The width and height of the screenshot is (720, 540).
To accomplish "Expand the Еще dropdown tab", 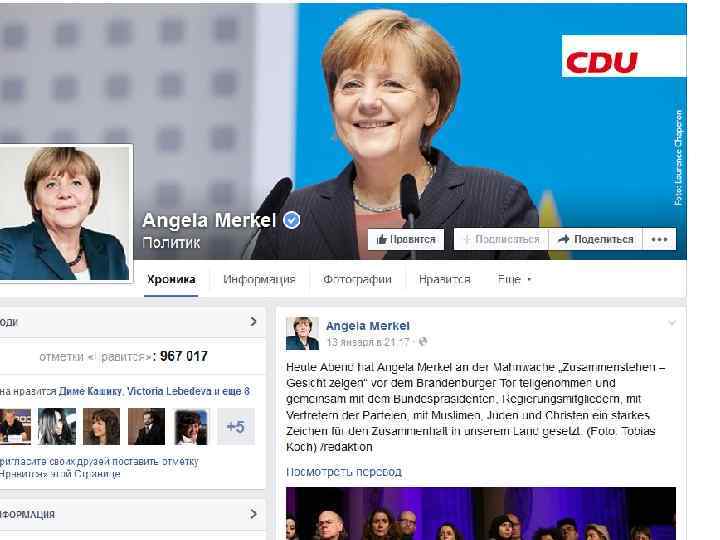I will pyautogui.click(x=514, y=279).
